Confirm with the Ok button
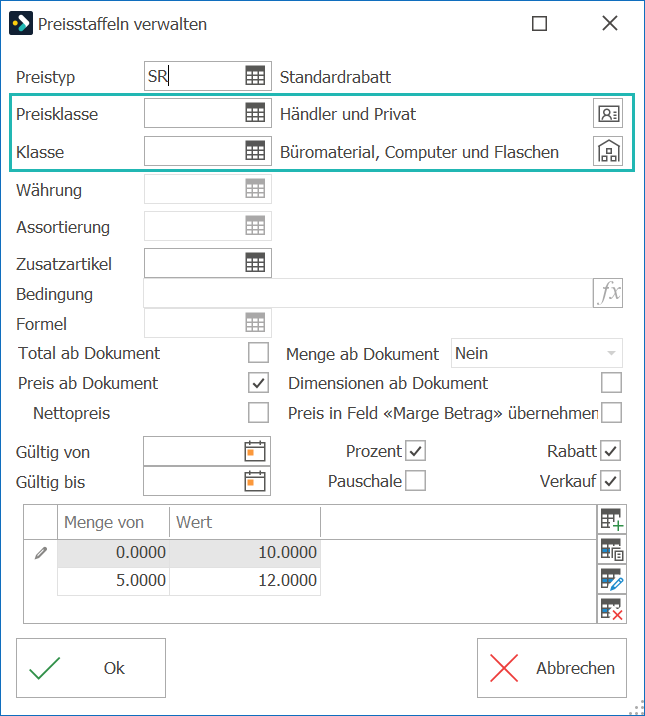 click(x=91, y=668)
